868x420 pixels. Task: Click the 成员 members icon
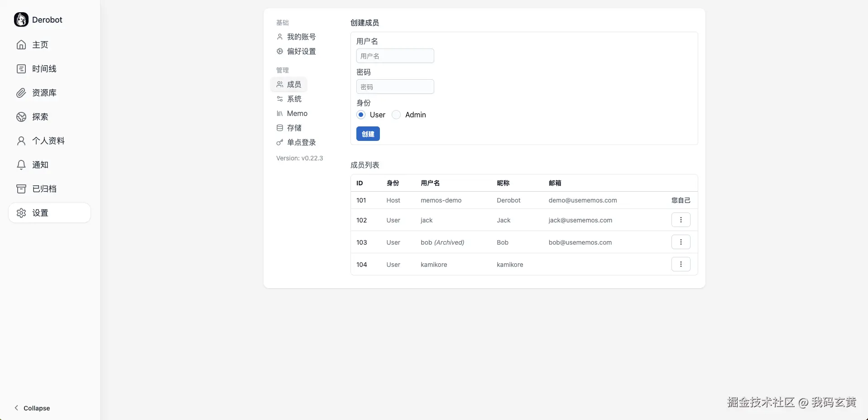point(280,84)
